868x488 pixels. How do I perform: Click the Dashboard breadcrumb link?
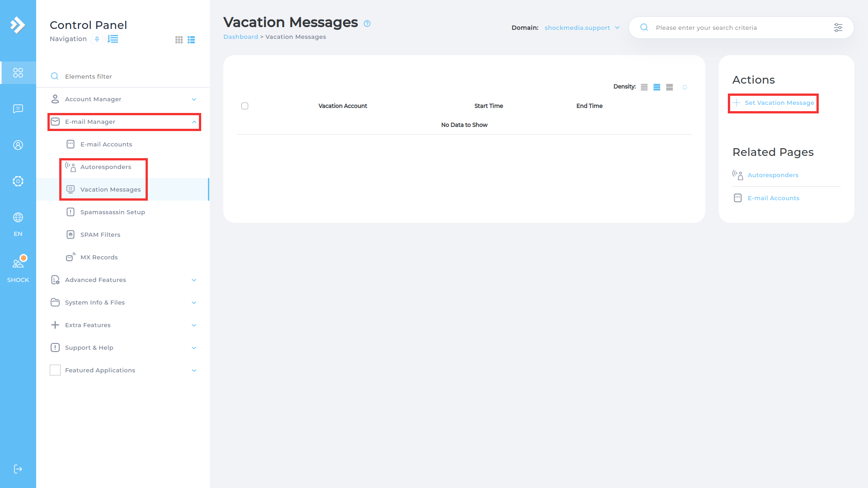click(241, 37)
